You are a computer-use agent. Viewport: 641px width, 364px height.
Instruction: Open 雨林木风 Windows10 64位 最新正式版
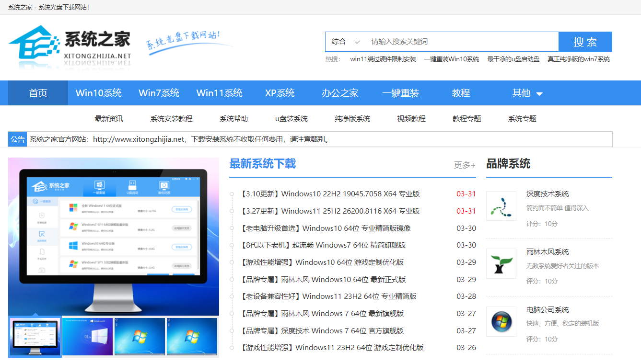point(323,279)
